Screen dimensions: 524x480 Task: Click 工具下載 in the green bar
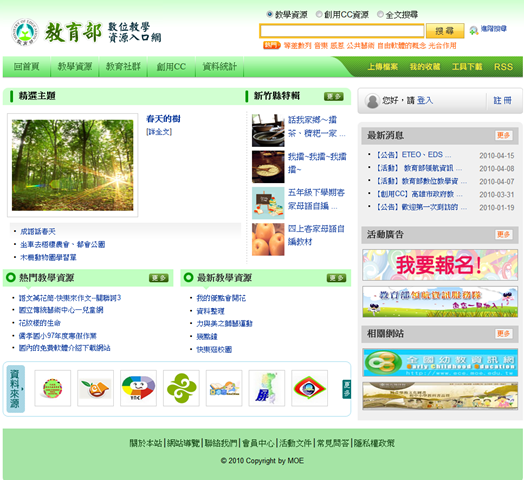click(467, 67)
